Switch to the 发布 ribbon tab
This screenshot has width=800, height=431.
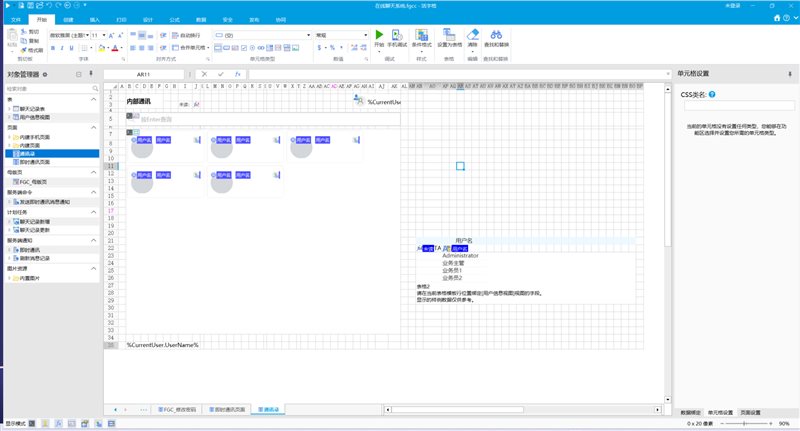(254, 20)
